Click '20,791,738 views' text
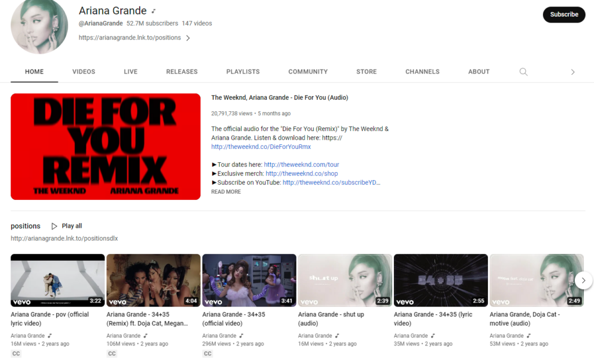This screenshot has width=594, height=364. point(232,114)
